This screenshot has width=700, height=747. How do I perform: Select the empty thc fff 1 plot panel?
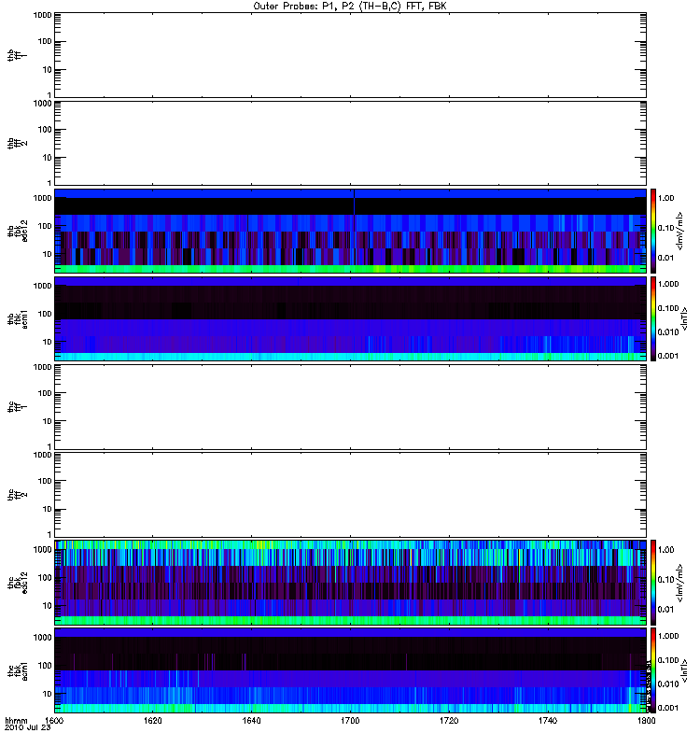pyautogui.click(x=350, y=407)
